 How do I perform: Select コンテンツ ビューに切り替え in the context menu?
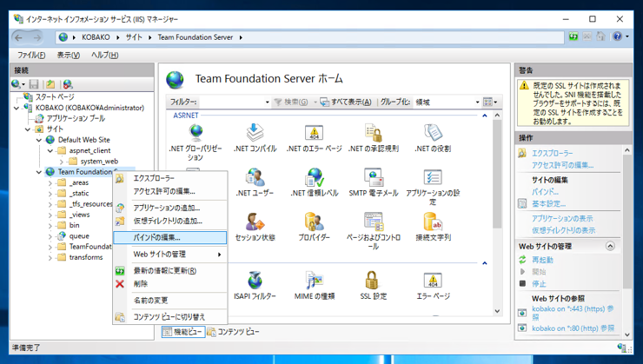click(169, 317)
